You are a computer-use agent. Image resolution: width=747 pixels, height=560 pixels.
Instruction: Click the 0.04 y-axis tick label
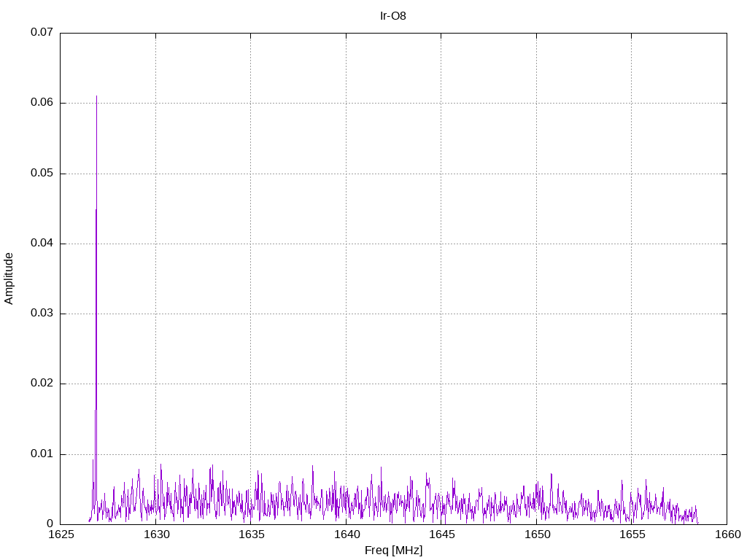coord(42,244)
